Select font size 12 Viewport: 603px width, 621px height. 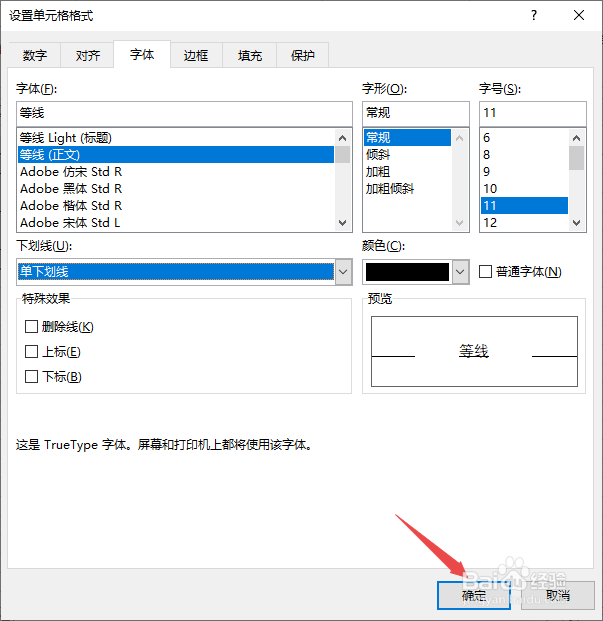tap(524, 223)
